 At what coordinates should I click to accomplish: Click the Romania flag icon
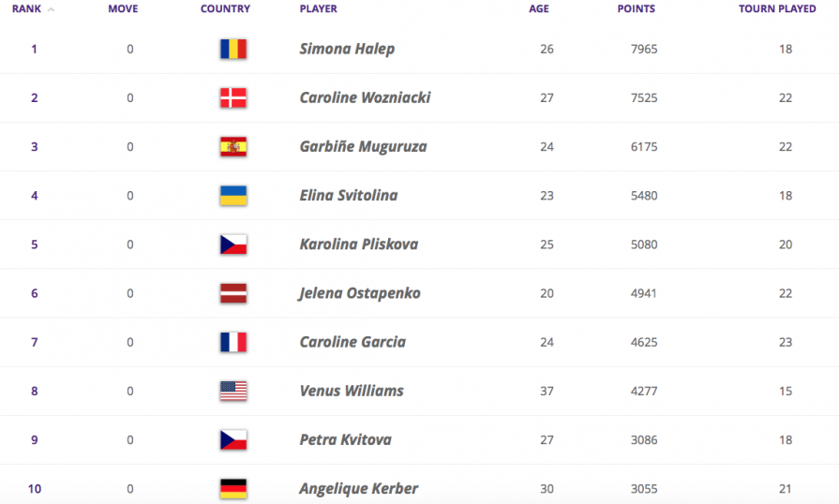pyautogui.click(x=232, y=49)
